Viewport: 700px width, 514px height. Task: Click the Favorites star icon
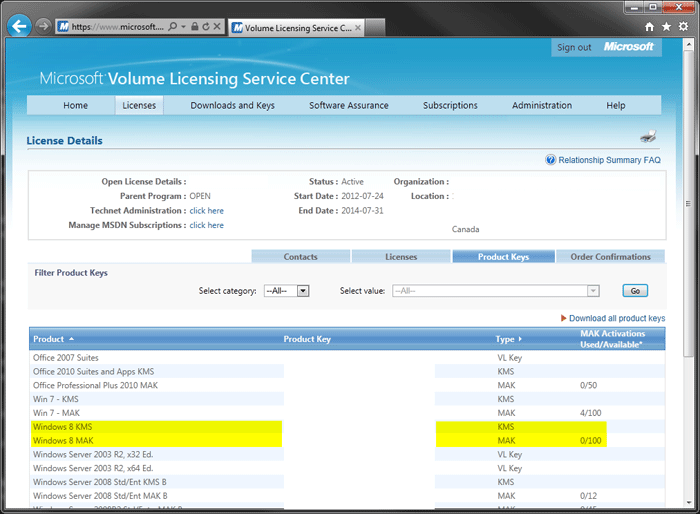pos(667,27)
